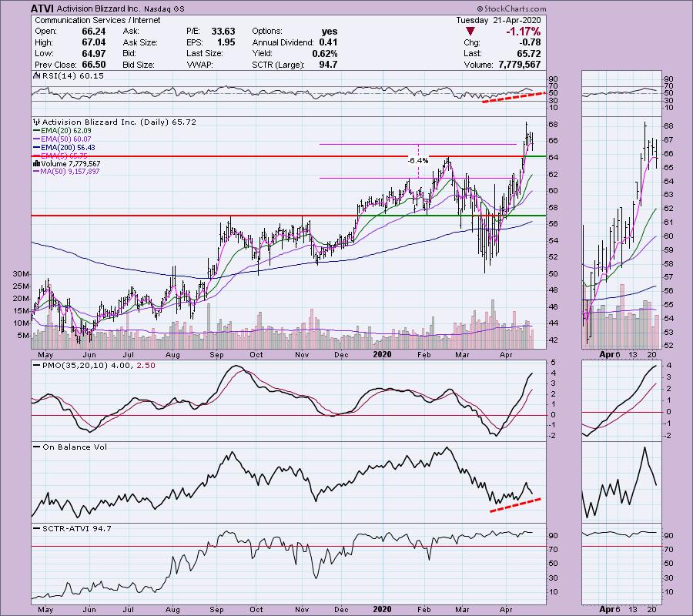This screenshot has height=616, width=693.
Task: Click the volume bars icon in the legend
Action: [x=37, y=163]
